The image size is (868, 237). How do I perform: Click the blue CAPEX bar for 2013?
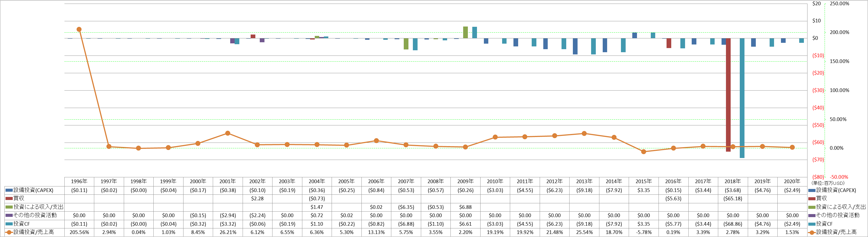575,46
